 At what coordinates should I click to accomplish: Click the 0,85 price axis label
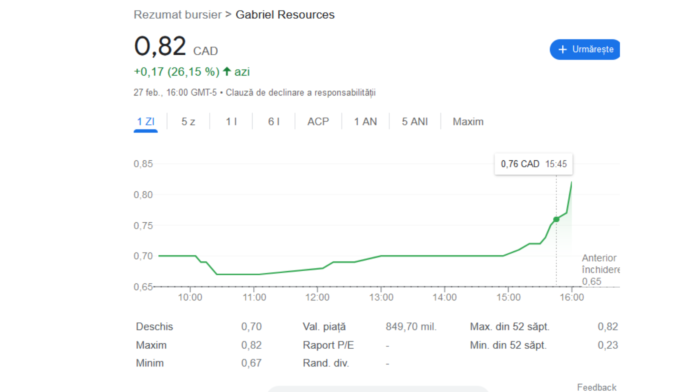[143, 164]
